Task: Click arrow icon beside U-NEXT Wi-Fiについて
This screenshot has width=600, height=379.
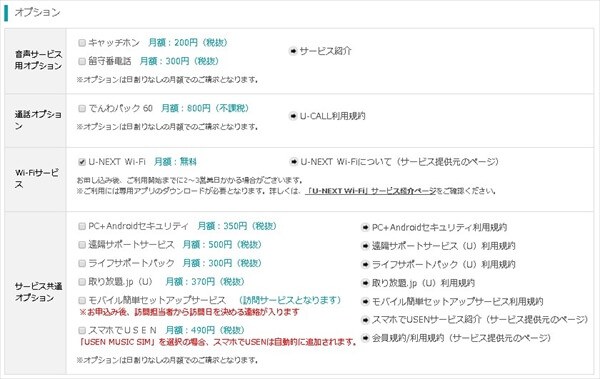Action: pos(293,162)
